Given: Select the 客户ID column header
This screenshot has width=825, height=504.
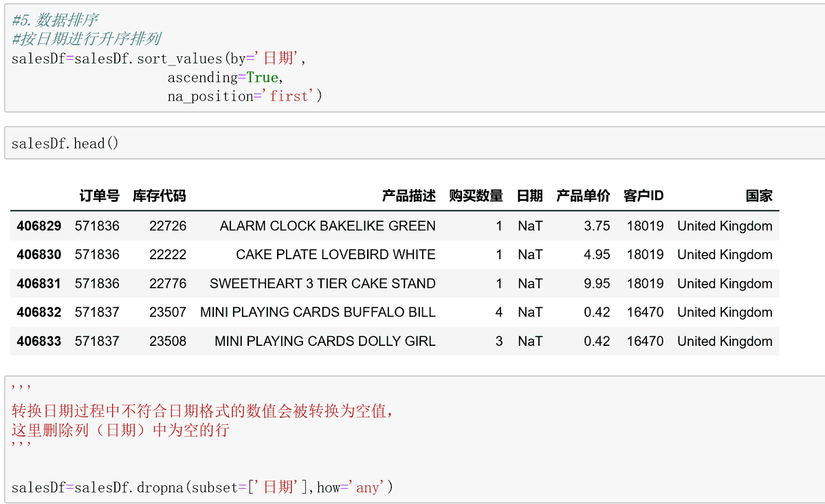Looking at the screenshot, I should pos(643,196).
